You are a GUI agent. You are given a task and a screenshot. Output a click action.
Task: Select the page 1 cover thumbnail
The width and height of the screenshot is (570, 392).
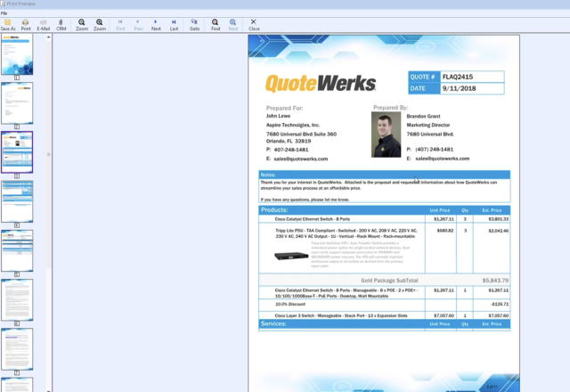[x=17, y=54]
